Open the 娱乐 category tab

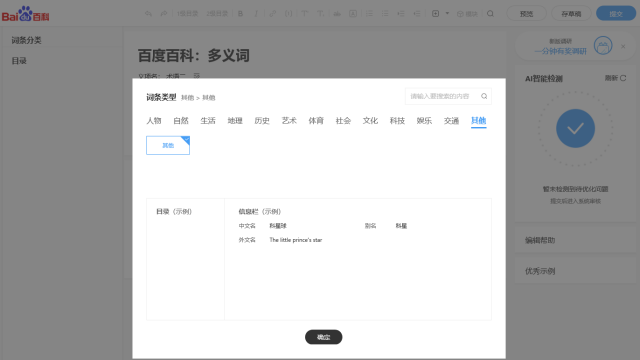click(x=424, y=121)
